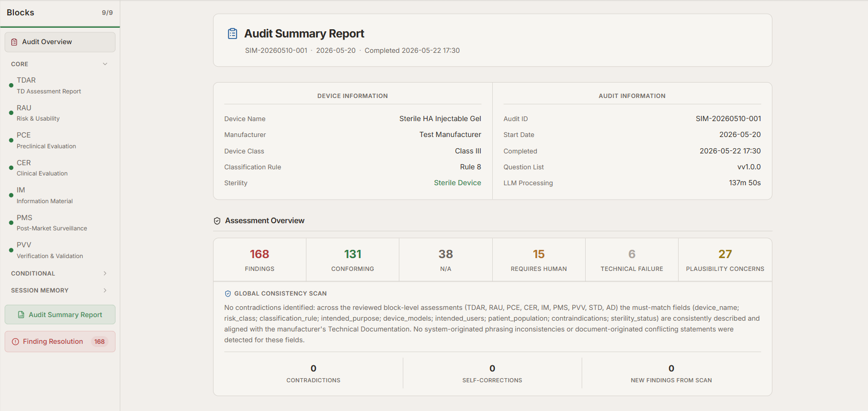This screenshot has height=411, width=868.
Task: Click the Completed value in Audit Information
Action: pyautogui.click(x=730, y=151)
